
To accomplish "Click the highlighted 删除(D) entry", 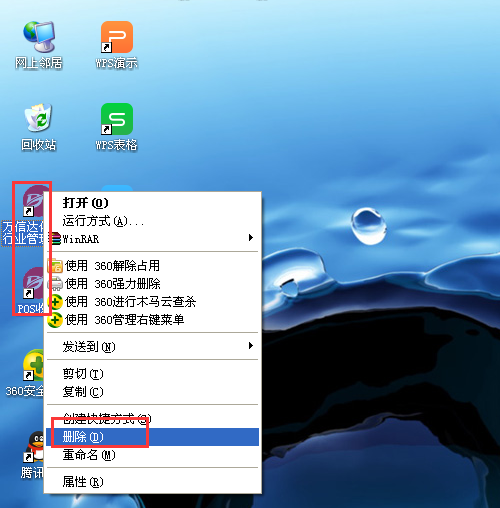I will coord(152,437).
